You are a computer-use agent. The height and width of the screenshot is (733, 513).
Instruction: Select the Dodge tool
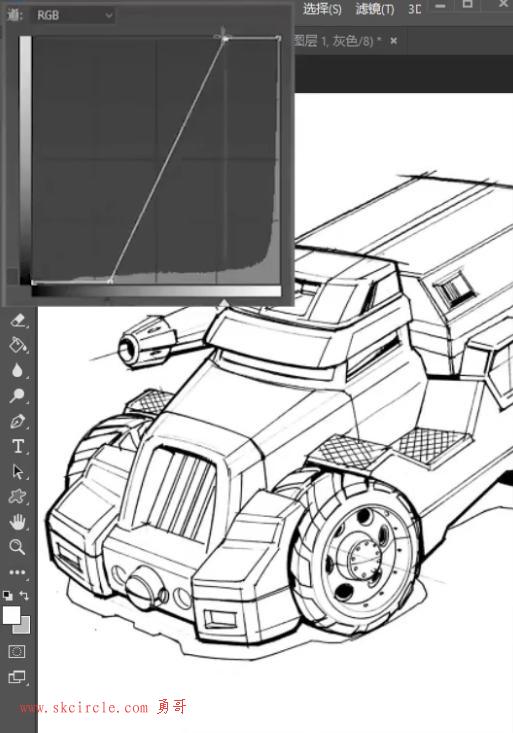(x=17, y=395)
